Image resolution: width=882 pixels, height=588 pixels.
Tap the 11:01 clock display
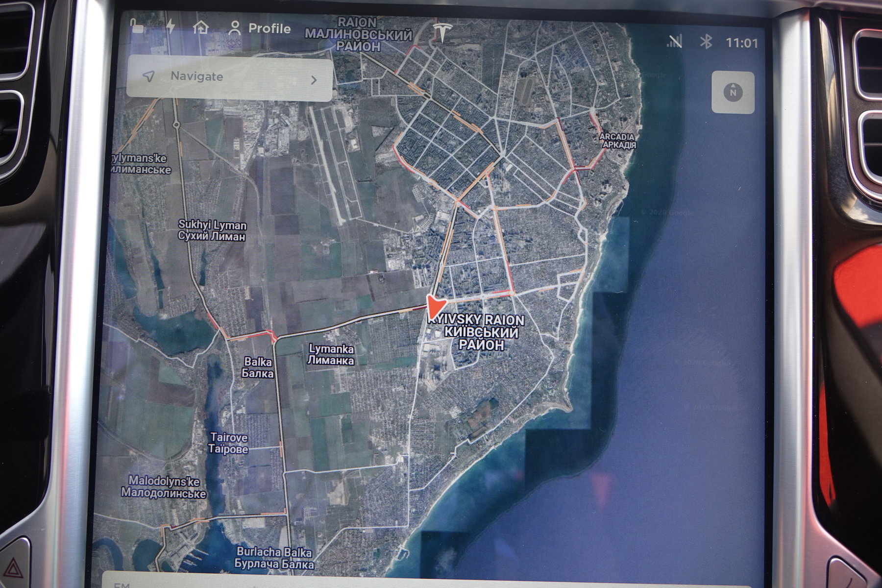[741, 43]
